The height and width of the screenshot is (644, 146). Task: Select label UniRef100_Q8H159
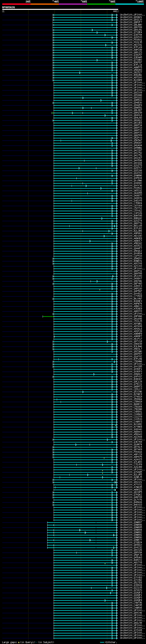tap(131, 112)
